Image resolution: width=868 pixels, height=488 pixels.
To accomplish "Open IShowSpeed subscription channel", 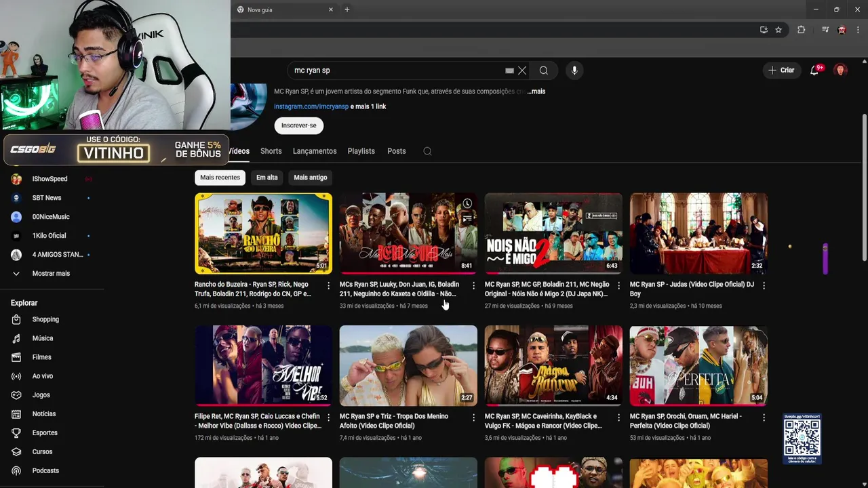I will click(50, 179).
